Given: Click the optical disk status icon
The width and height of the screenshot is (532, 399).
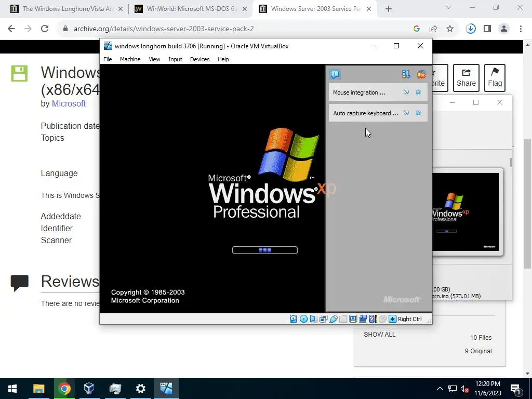Looking at the screenshot, I should (303, 319).
